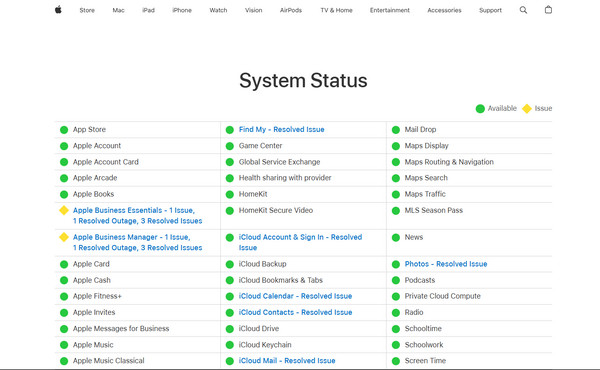Click green dot next to iCloud Drive
Image resolution: width=600 pixels, height=370 pixels.
tap(230, 329)
